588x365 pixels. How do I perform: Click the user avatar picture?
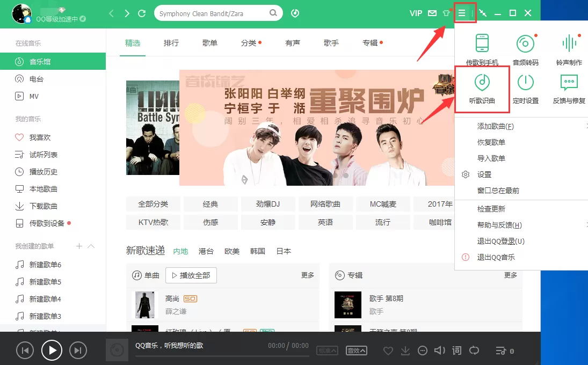point(21,13)
